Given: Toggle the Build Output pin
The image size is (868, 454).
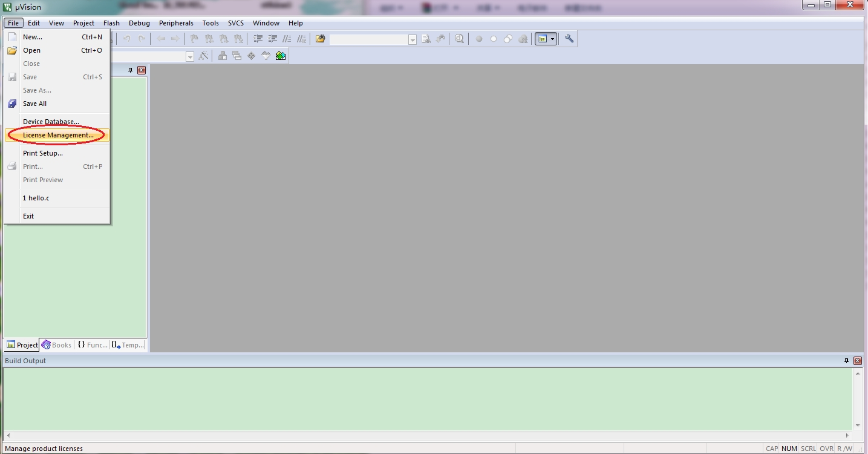Looking at the screenshot, I should coord(846,361).
